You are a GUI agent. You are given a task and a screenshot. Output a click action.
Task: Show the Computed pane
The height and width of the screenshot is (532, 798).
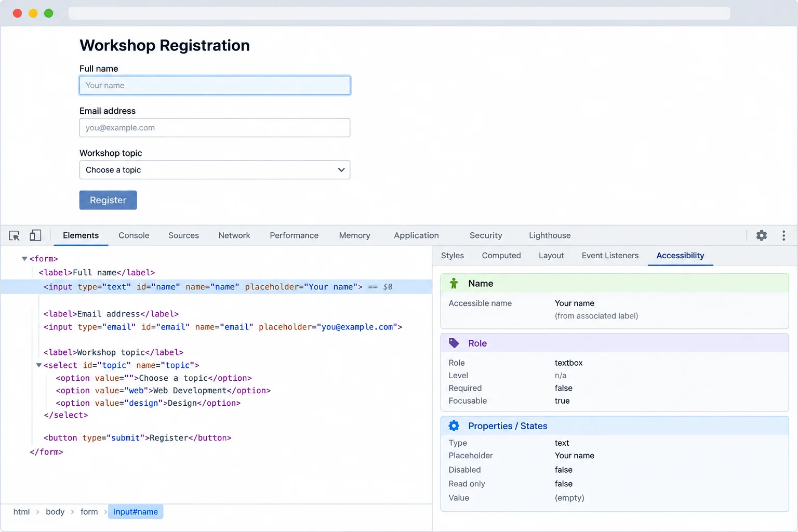(x=501, y=256)
